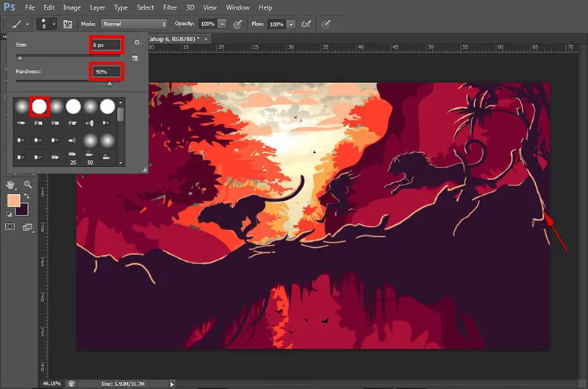Select the Hand tool
588x389 pixels.
pyautogui.click(x=11, y=184)
